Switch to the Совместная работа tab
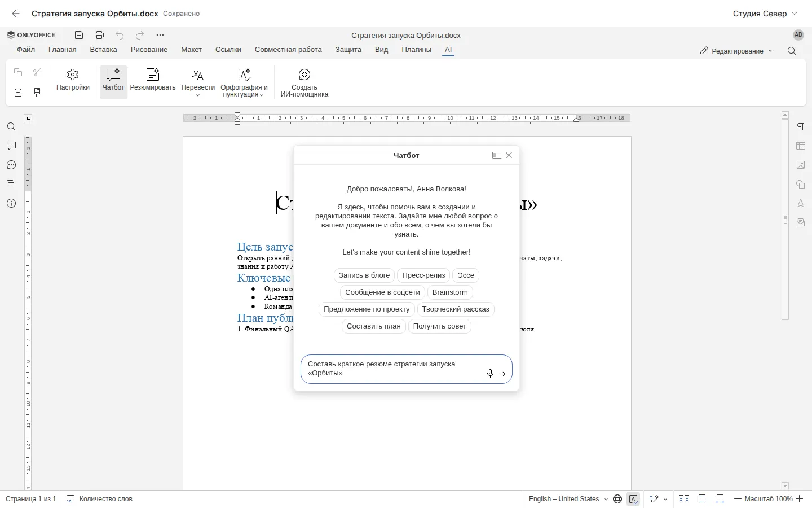 click(x=288, y=50)
